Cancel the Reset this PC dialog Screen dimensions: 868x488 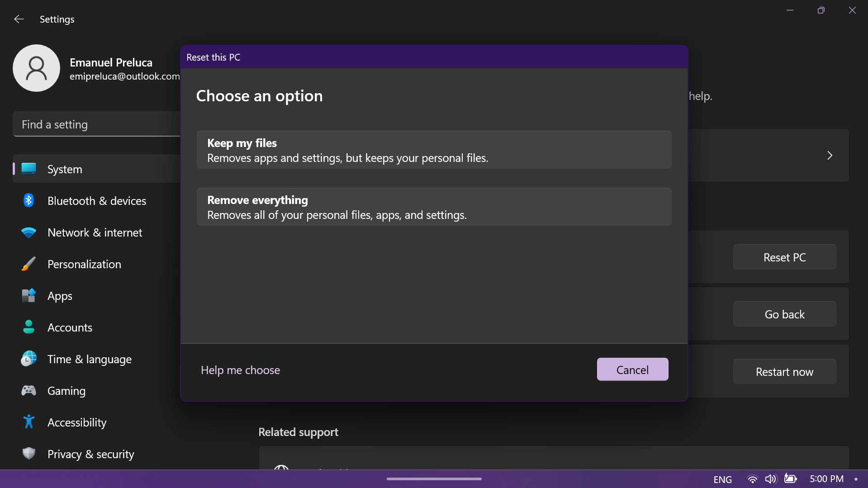point(632,369)
